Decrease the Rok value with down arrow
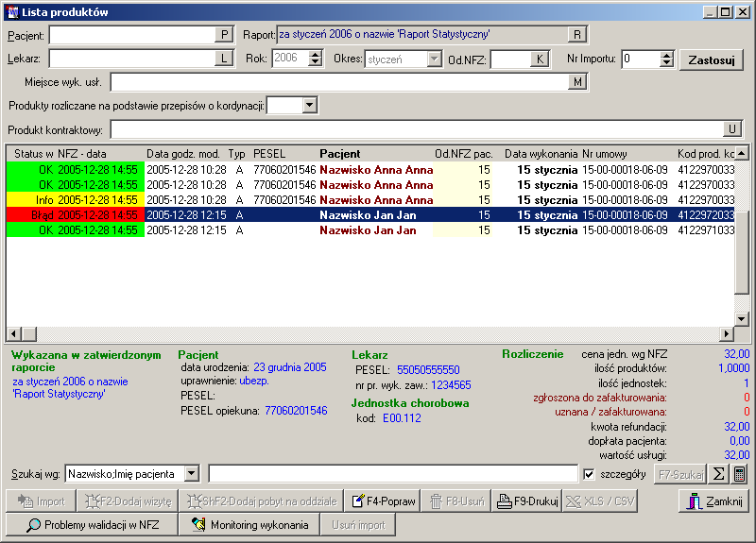This screenshot has height=543, width=756. click(x=316, y=62)
